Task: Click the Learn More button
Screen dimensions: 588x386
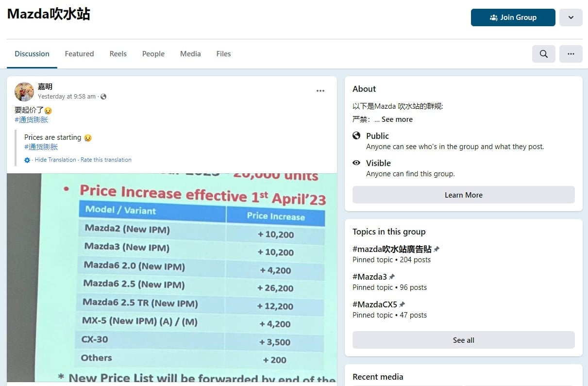Action: [464, 195]
